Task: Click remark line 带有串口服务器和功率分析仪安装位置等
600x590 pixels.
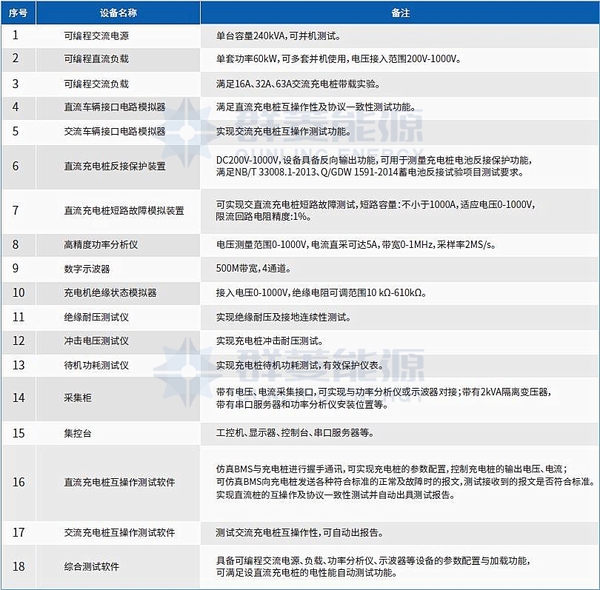Action: 302,405
